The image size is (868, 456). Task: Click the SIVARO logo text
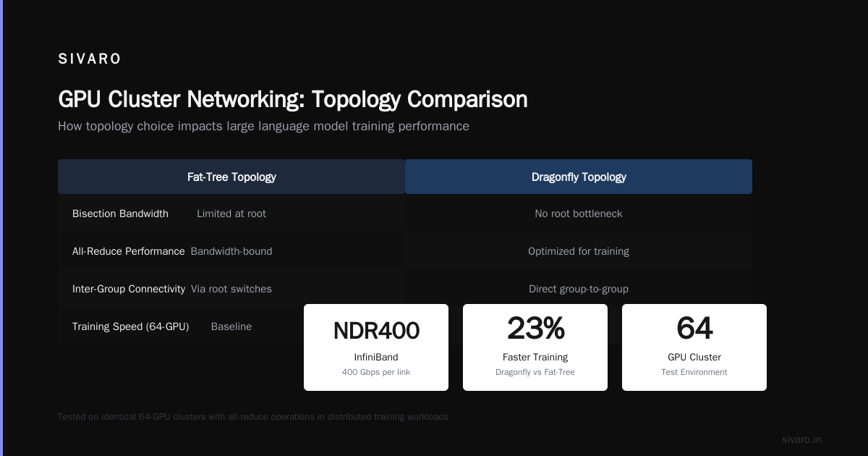[90, 59]
